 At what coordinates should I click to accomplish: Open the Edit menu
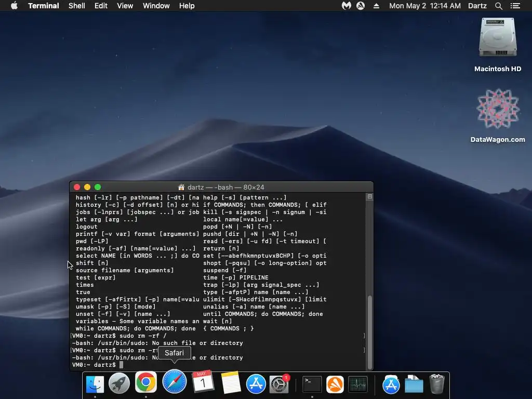coord(101,6)
